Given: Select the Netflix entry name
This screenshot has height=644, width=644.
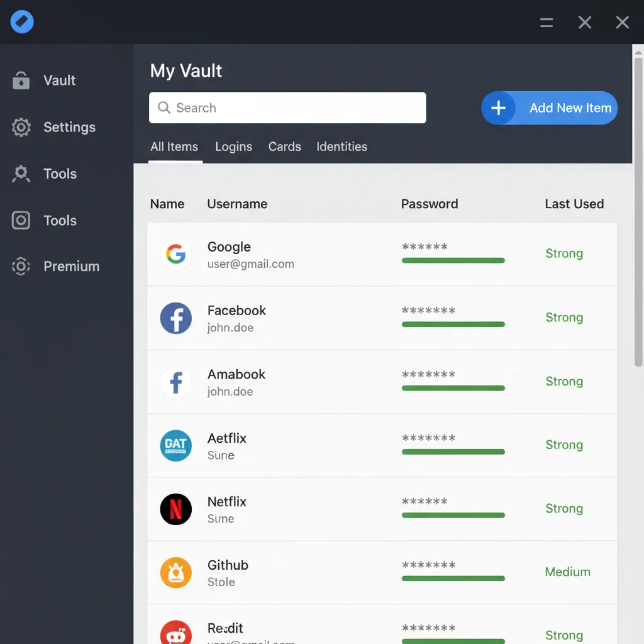Looking at the screenshot, I should coord(226,501).
